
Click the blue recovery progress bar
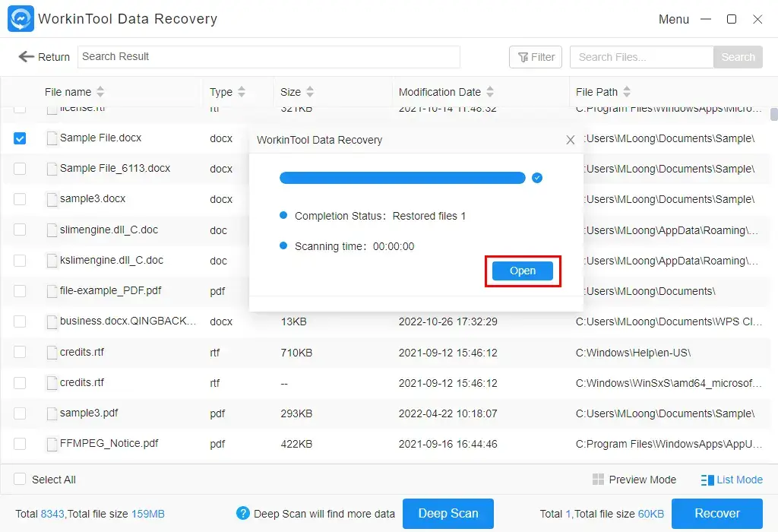403,178
